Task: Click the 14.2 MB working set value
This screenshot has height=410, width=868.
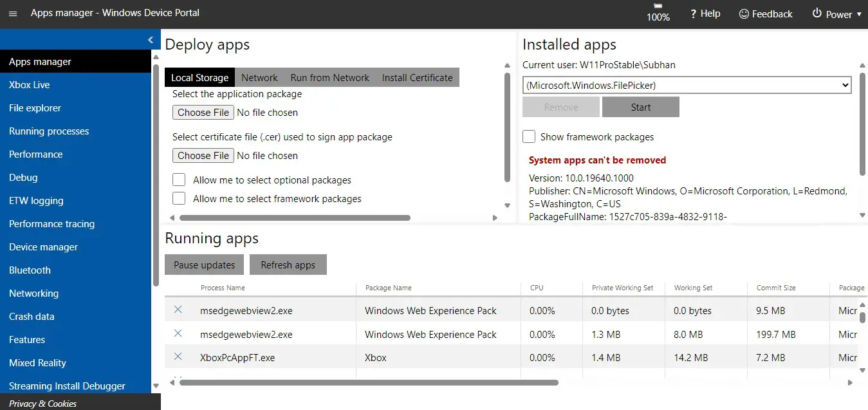Action: (690, 357)
